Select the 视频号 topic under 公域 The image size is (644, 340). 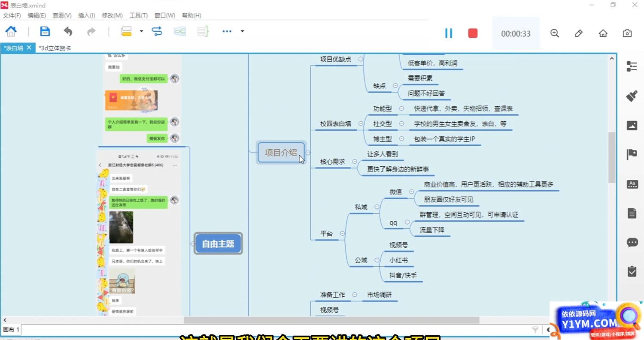pos(398,245)
